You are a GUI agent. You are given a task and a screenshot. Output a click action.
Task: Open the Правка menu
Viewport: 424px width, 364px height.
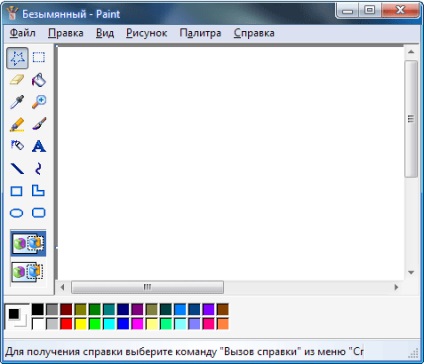[66, 33]
